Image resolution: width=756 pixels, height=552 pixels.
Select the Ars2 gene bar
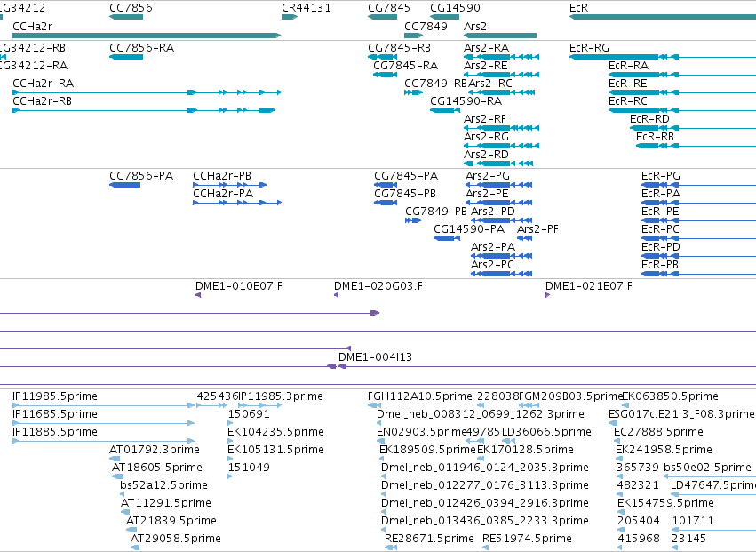500,36
